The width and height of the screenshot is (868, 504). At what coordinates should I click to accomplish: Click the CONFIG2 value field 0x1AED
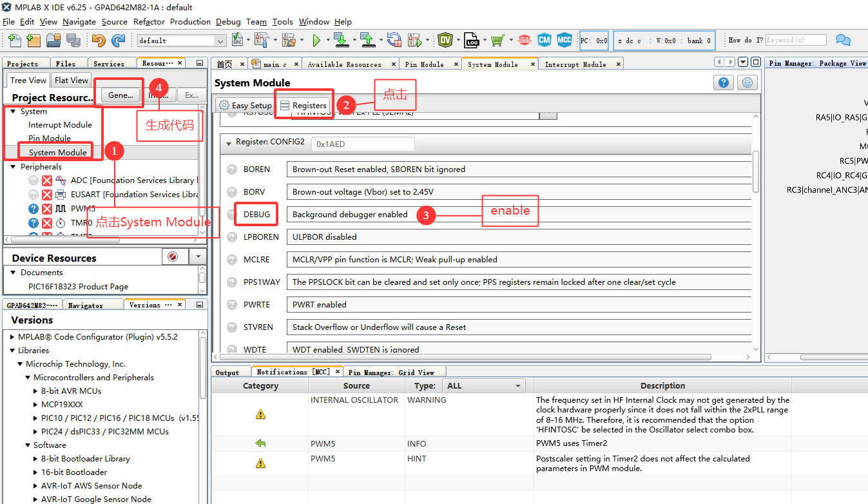pyautogui.click(x=363, y=144)
